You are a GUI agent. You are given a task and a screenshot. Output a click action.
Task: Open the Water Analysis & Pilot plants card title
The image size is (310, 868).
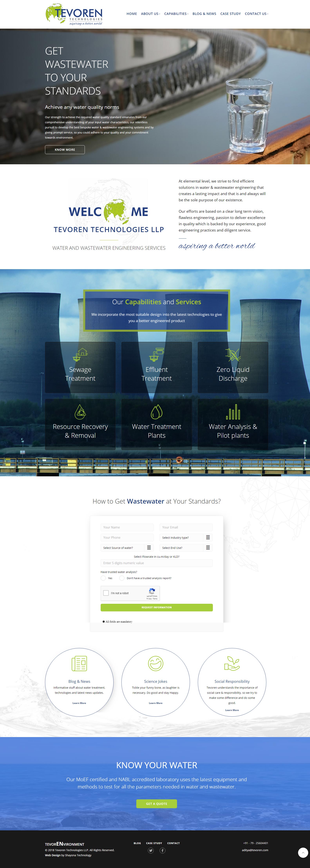coord(233,431)
